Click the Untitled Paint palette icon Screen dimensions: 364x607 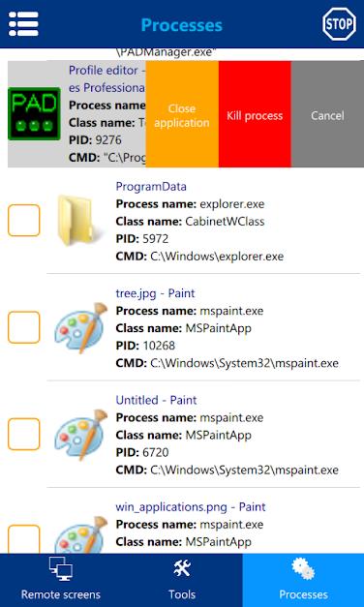point(80,435)
